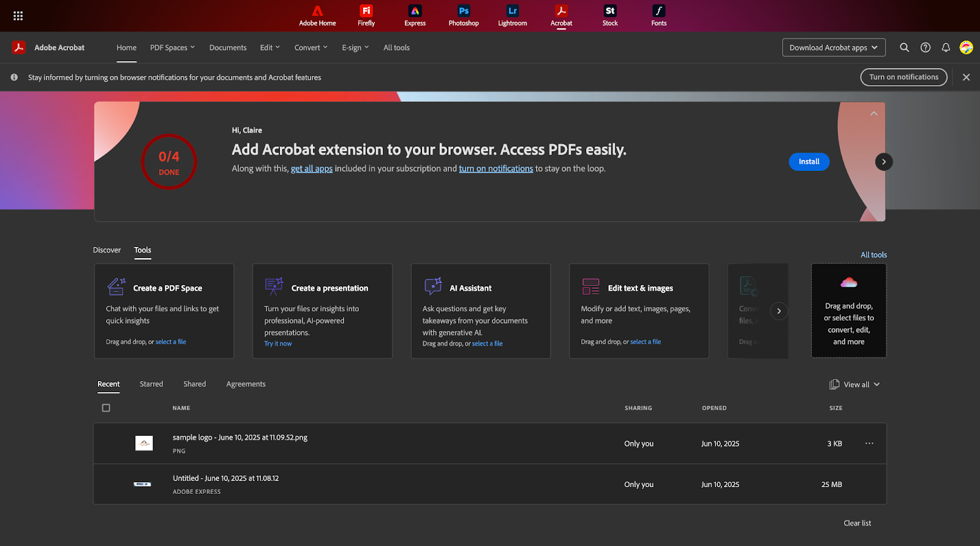
Task: Click the Adobe Acrobat logo
Action: point(19,47)
